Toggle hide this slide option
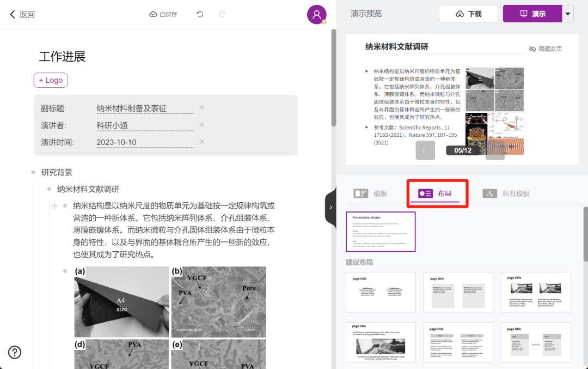Image resolution: width=588 pixels, height=369 pixels. point(545,49)
